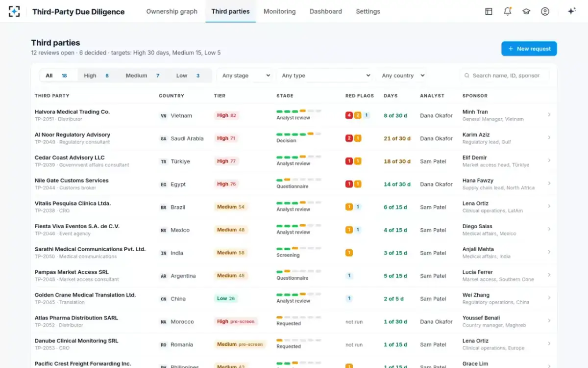
Task: Open the layout panel icon
Action: click(x=489, y=11)
